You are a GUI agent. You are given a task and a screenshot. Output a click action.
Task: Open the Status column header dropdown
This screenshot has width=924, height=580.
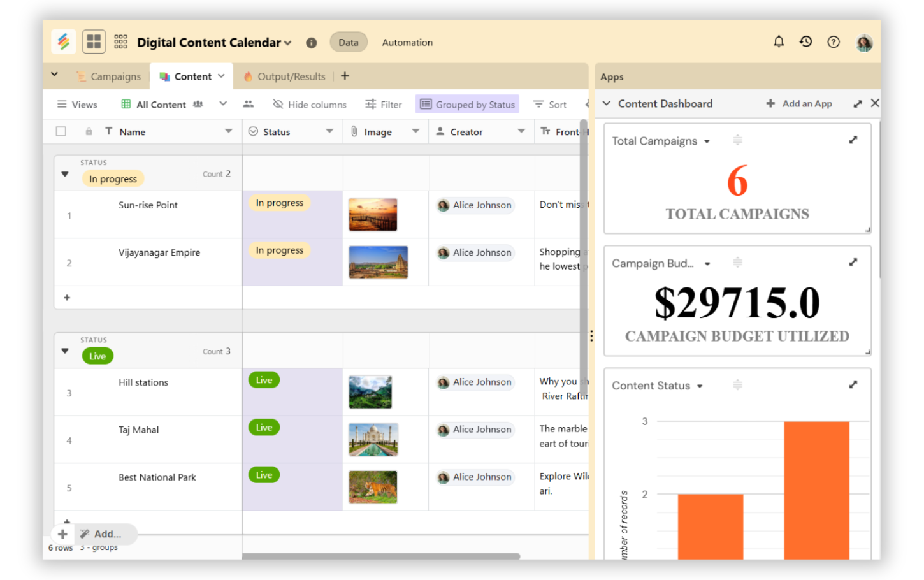329,131
